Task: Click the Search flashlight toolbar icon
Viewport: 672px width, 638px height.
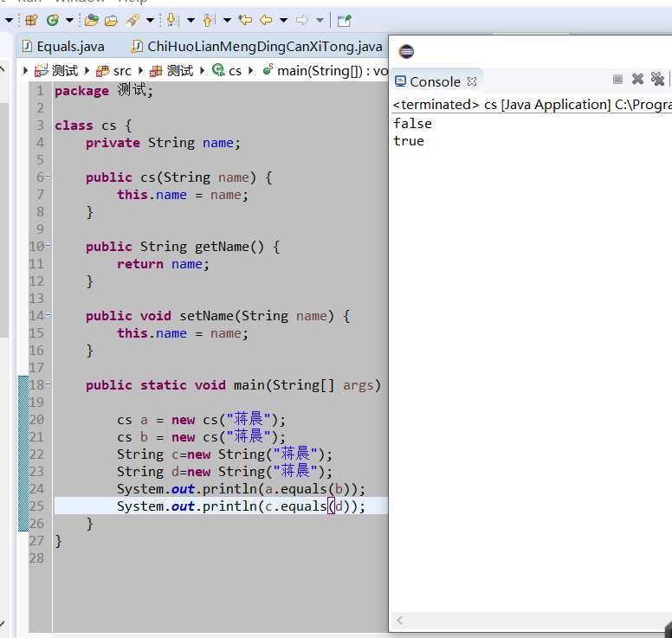Action: [132, 20]
